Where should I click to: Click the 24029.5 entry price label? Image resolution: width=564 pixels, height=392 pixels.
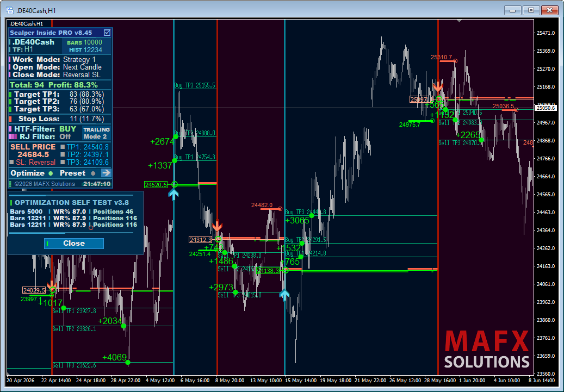34,290
